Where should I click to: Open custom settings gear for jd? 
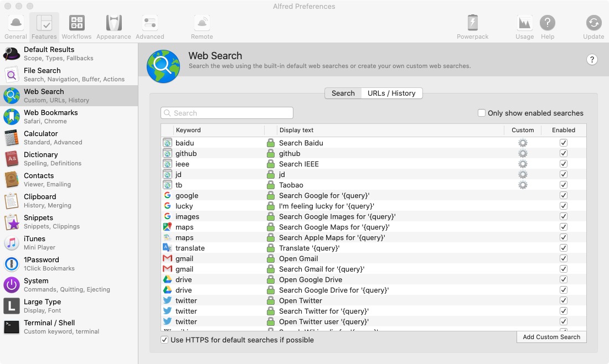tap(523, 174)
